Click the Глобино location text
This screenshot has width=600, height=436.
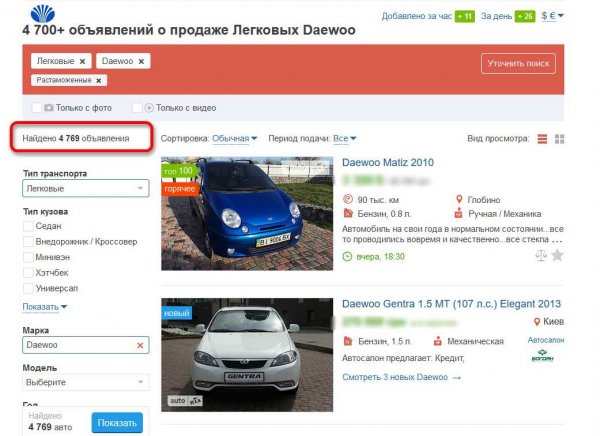484,200
